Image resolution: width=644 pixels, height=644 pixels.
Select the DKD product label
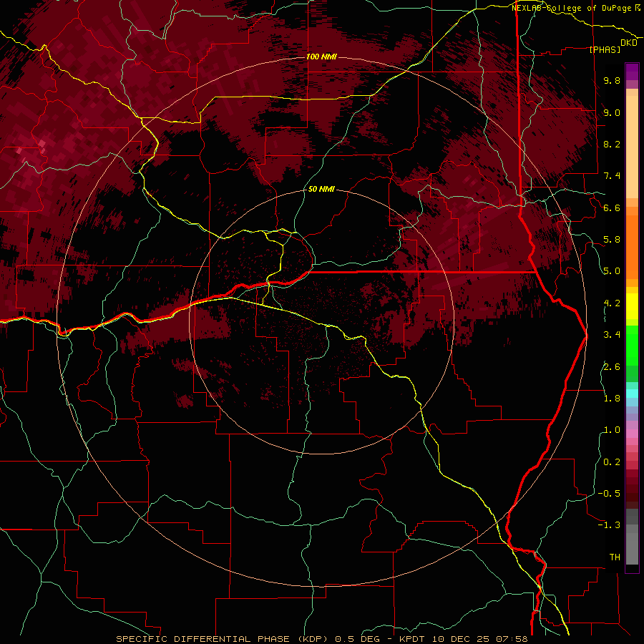coord(629,42)
